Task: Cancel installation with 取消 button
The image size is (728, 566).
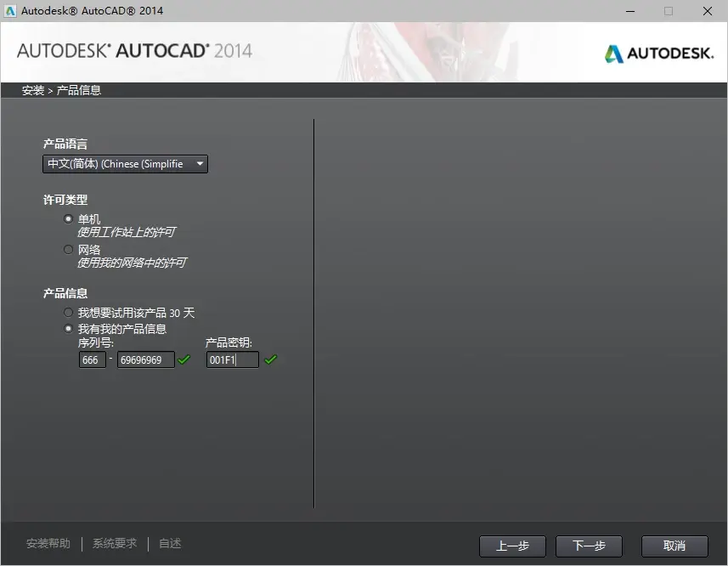Action: [674, 546]
